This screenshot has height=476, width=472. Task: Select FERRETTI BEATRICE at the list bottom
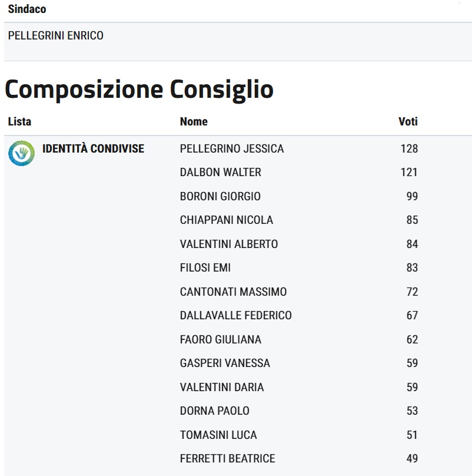point(228,458)
